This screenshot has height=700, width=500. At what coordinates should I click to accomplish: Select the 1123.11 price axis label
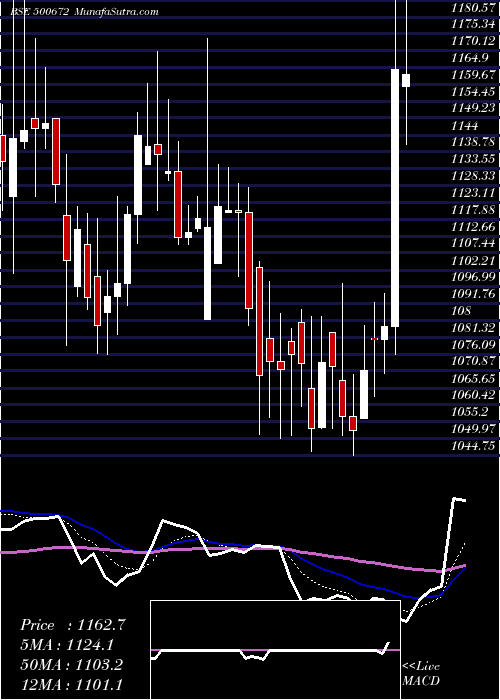(473, 192)
